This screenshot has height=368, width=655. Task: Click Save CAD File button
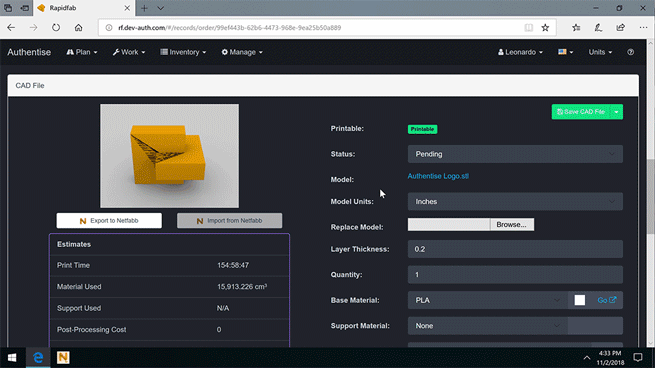click(581, 112)
